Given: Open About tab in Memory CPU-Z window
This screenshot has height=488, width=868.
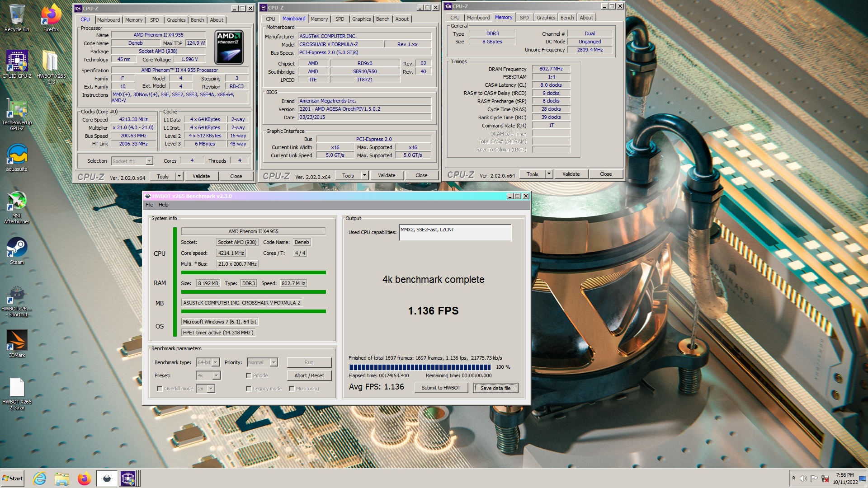Looking at the screenshot, I should 586,18.
